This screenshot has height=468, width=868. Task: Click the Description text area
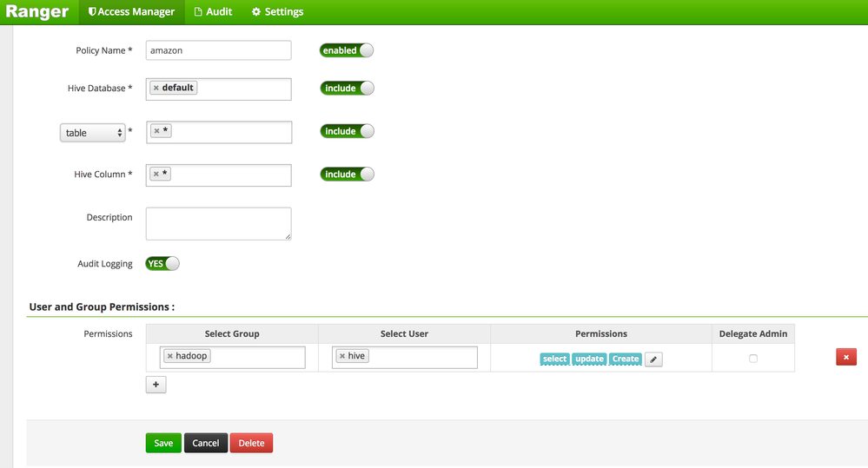[x=219, y=223]
